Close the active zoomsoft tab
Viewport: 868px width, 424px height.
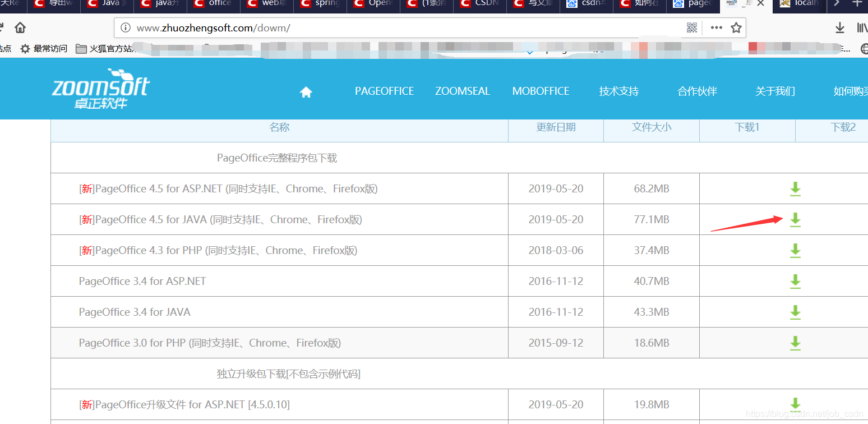coord(760,3)
